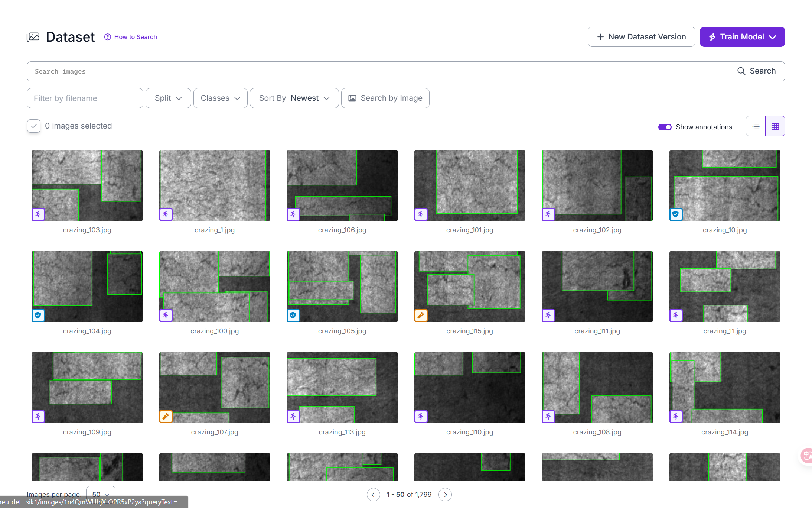Click the crazing_113.jpg filename label
The image size is (812, 508).
[x=342, y=432]
